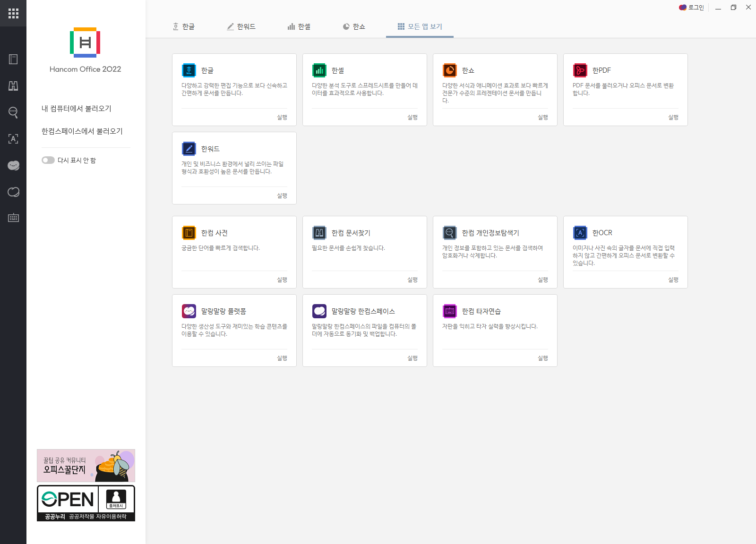This screenshot has width=756, height=544.
Task: Click the 한쇼 card icon
Action: pyautogui.click(x=450, y=70)
